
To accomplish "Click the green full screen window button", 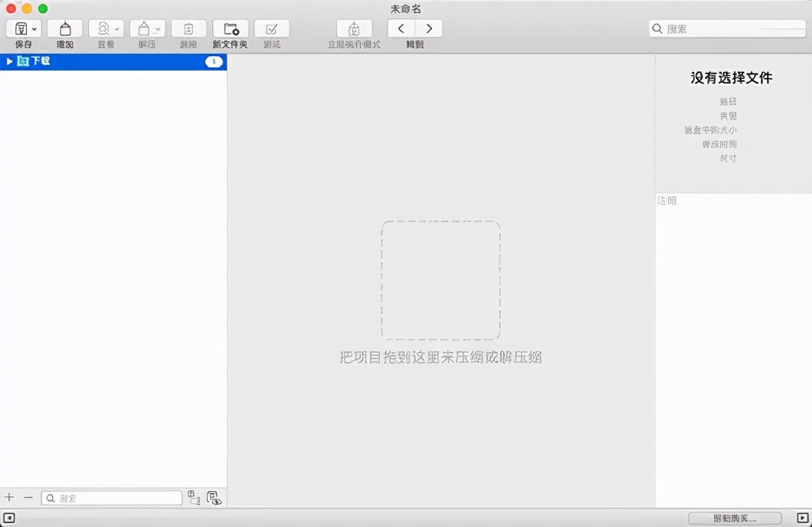I will click(43, 8).
